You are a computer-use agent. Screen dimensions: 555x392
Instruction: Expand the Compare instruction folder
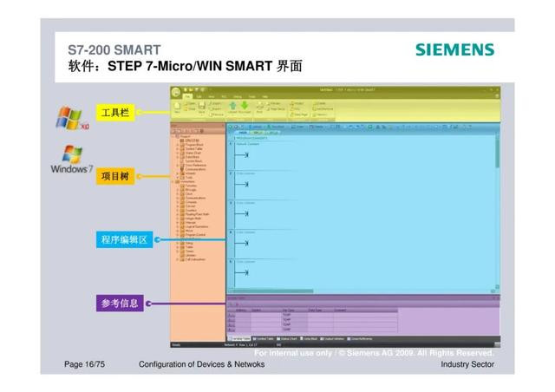click(x=177, y=202)
